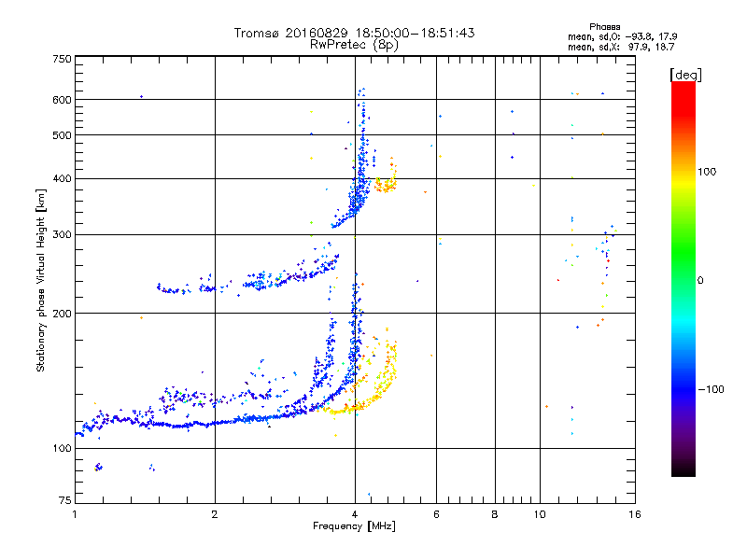Click the colorbar label "-100"
Screen dimensions: 747x560
pos(711,389)
